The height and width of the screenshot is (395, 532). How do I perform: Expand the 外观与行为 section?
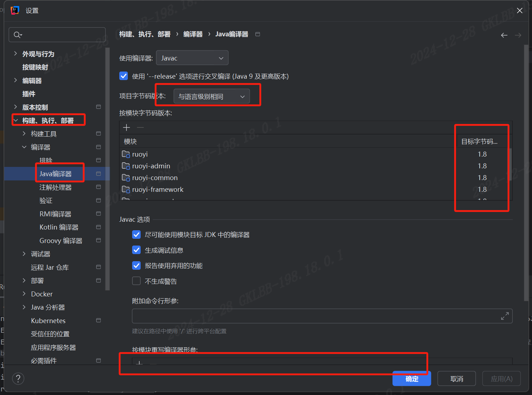point(15,53)
